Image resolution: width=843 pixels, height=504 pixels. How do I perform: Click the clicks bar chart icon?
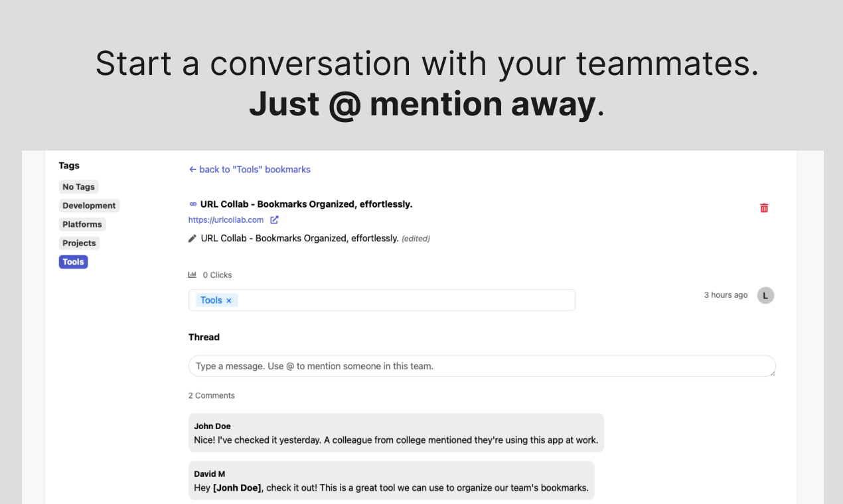pyautogui.click(x=192, y=275)
